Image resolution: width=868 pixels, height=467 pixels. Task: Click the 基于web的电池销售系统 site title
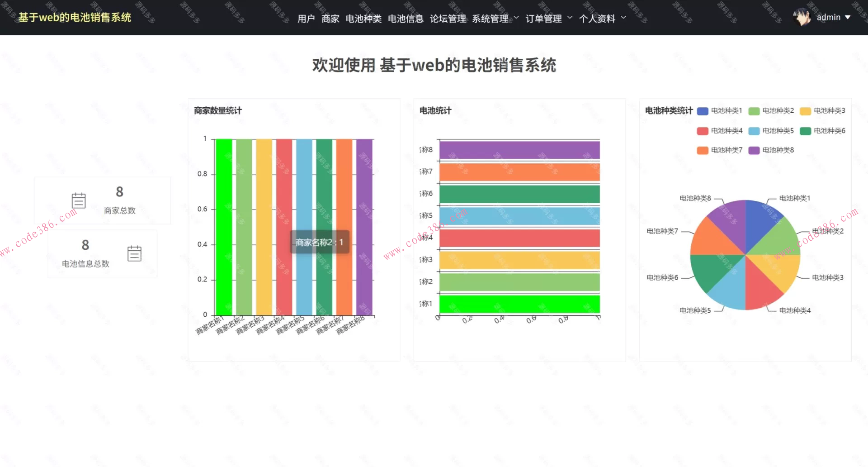(x=75, y=17)
